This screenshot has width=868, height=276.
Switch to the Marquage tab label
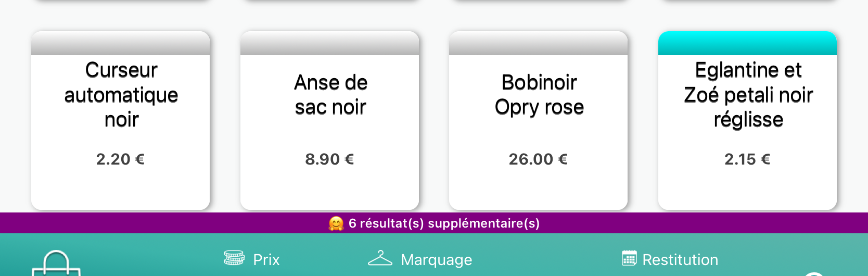click(437, 259)
